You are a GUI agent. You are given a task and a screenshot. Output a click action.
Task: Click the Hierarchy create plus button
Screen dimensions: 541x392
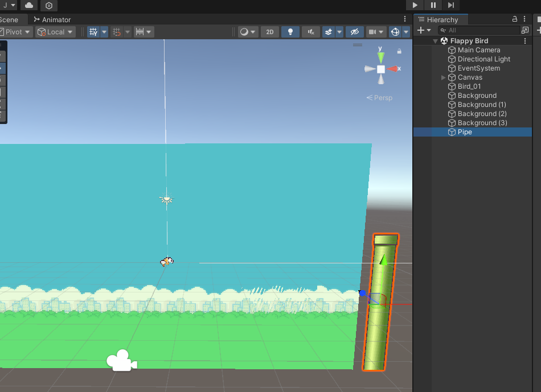pos(421,30)
